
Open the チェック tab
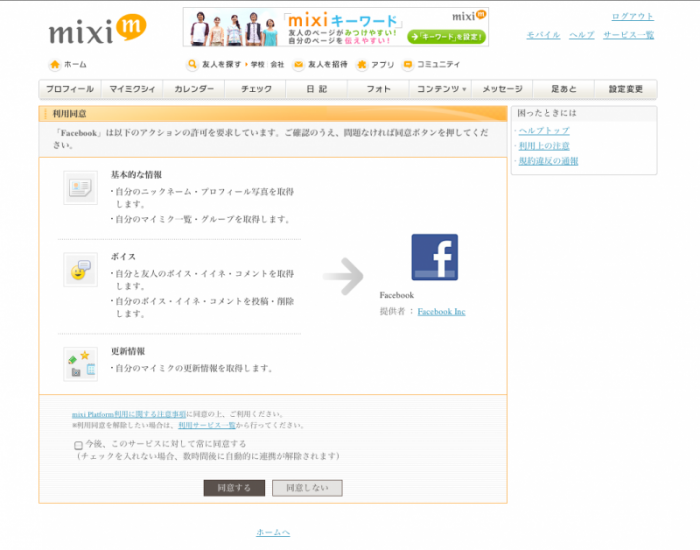click(x=256, y=89)
